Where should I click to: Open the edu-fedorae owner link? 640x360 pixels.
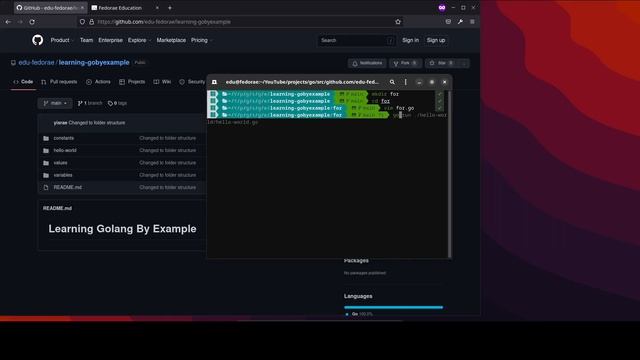pyautogui.click(x=36, y=63)
